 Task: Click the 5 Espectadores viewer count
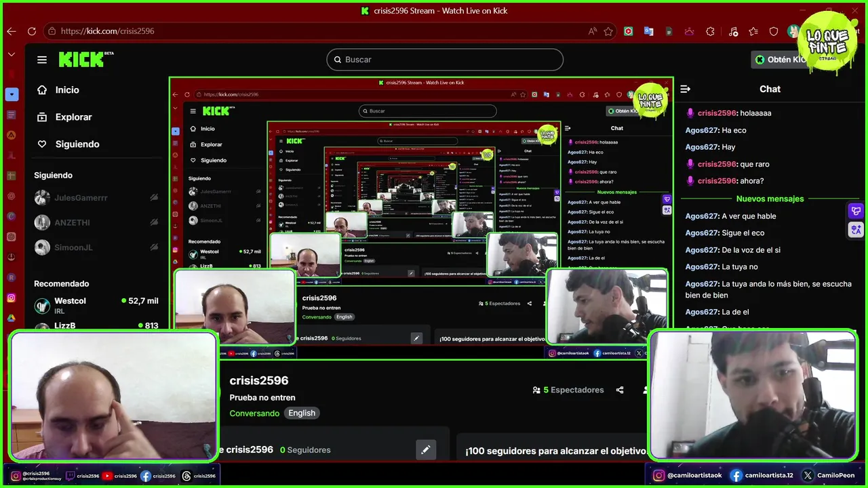coord(574,390)
